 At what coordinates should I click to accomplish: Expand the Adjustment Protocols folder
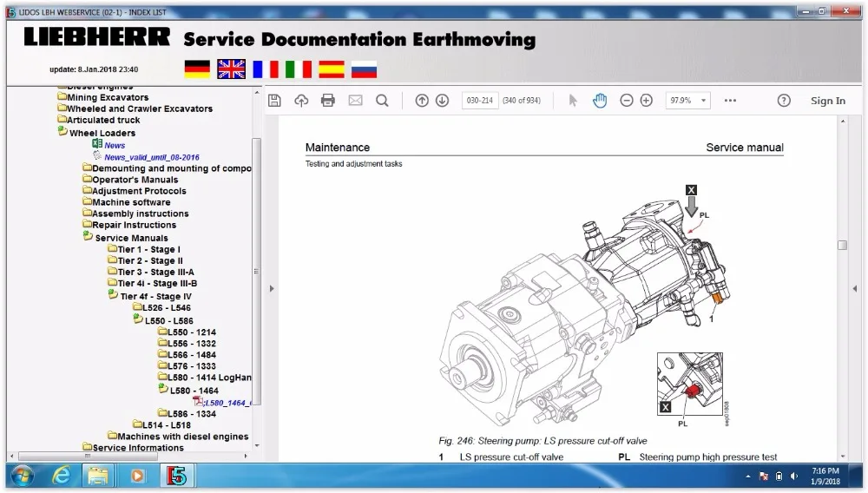pyautogui.click(x=135, y=191)
